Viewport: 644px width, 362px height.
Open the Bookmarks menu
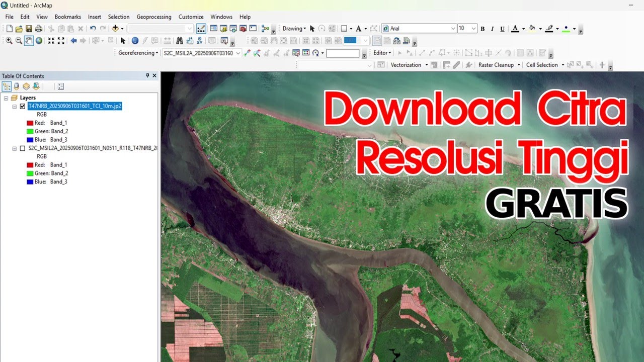pos(67,17)
